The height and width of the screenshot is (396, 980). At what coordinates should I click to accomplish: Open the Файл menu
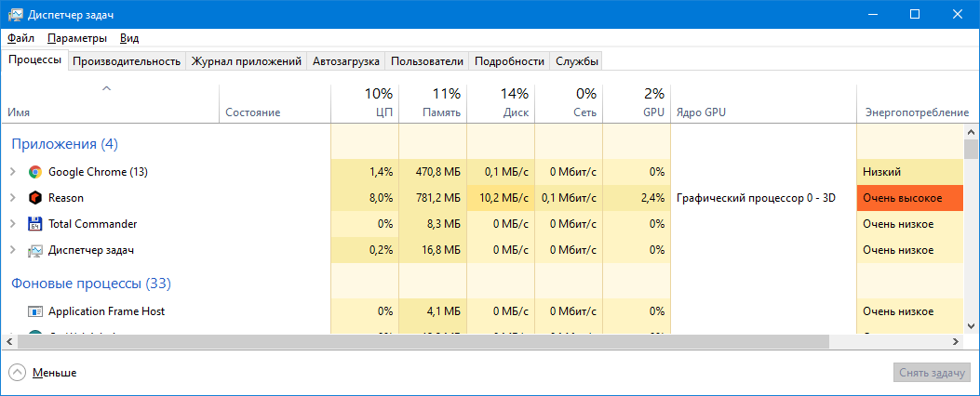pos(20,38)
